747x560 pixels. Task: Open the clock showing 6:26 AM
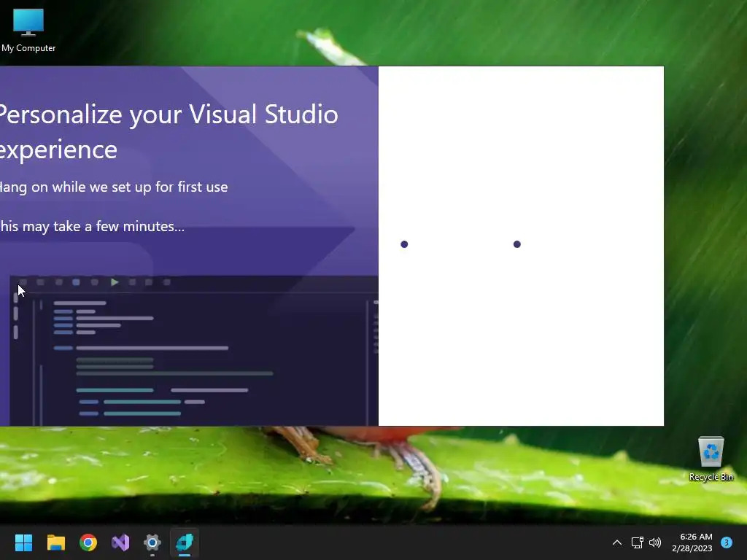point(692,542)
